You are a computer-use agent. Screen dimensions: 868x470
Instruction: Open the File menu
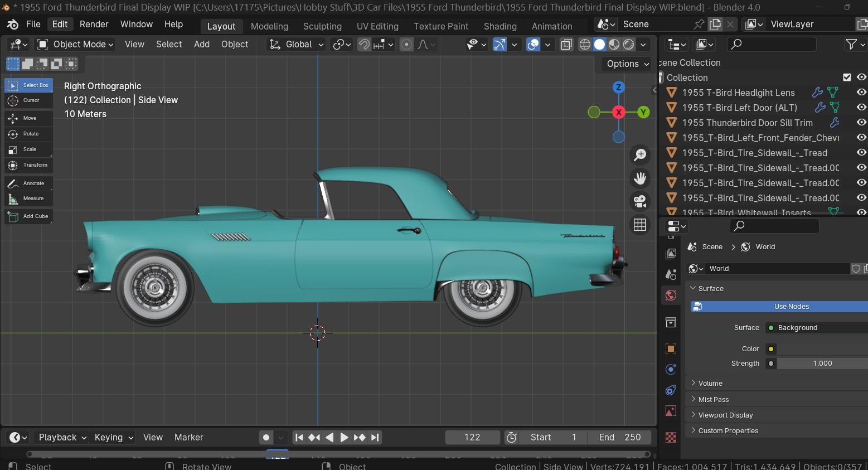click(x=33, y=25)
